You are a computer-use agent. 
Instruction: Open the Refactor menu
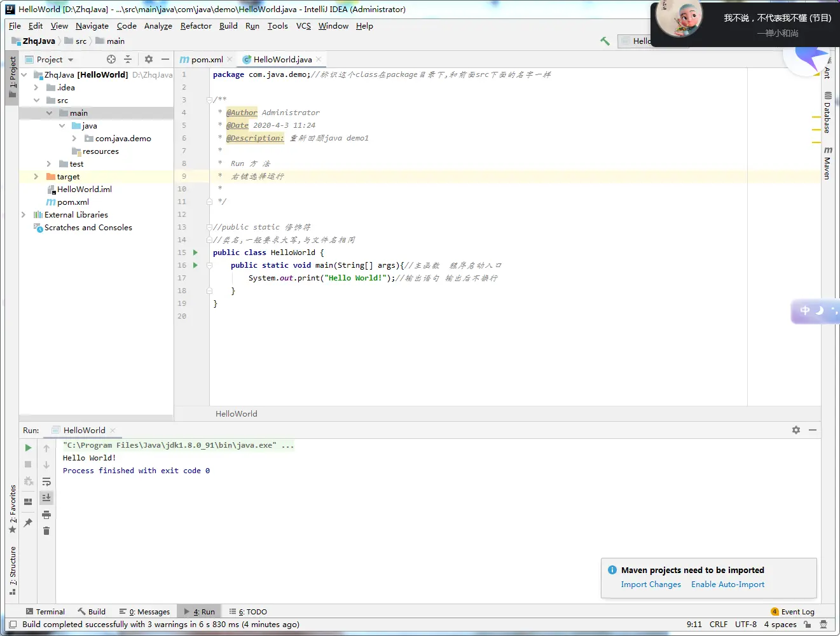[x=196, y=26]
